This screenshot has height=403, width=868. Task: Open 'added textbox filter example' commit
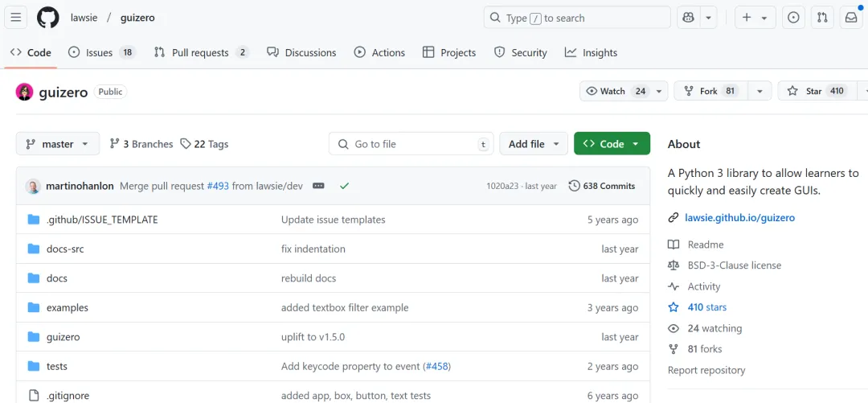coord(345,307)
